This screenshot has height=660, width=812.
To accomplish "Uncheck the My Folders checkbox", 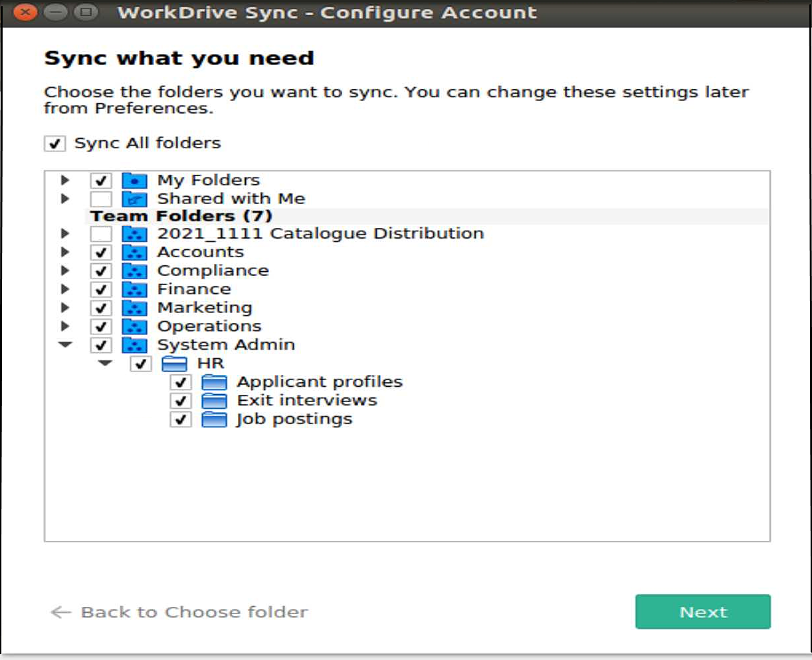I will coord(101,180).
